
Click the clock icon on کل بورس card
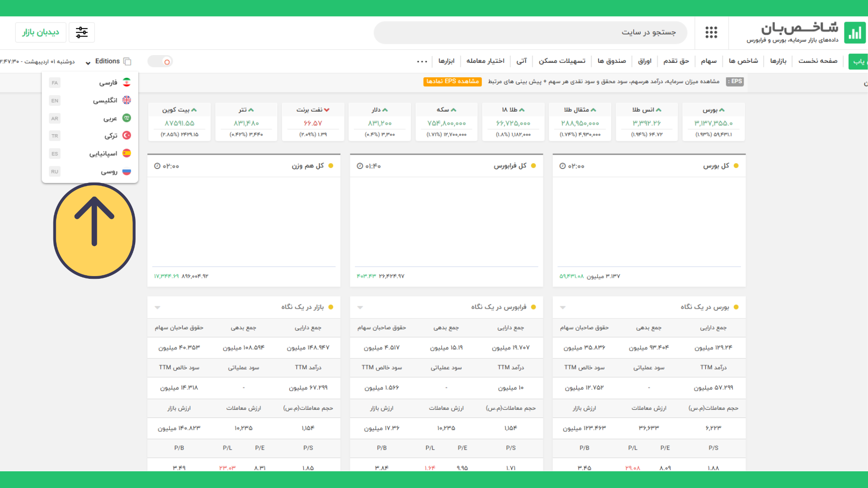click(x=562, y=166)
